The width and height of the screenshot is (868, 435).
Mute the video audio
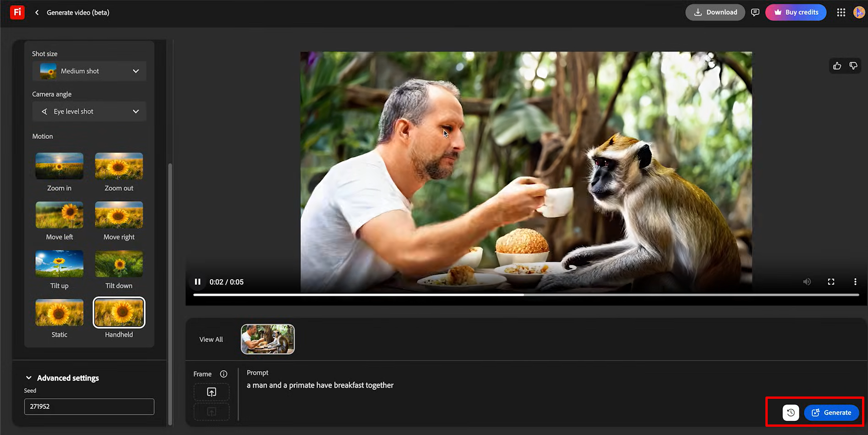click(x=807, y=281)
